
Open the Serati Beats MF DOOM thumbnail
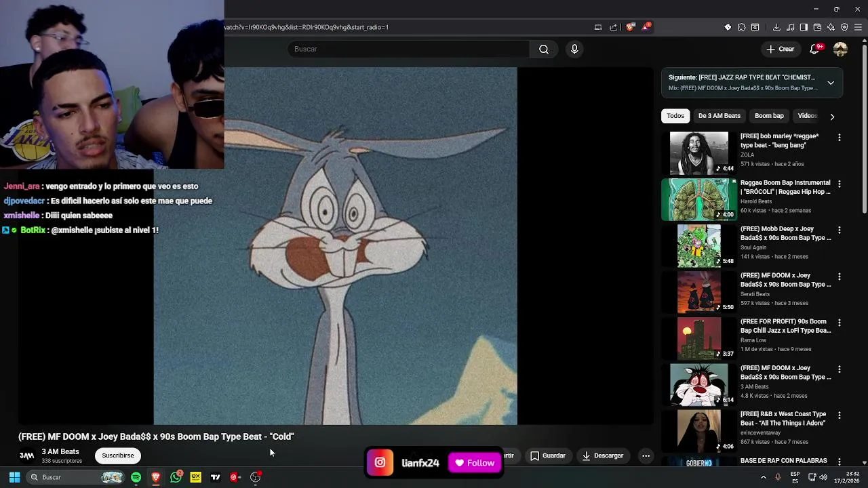(x=698, y=292)
